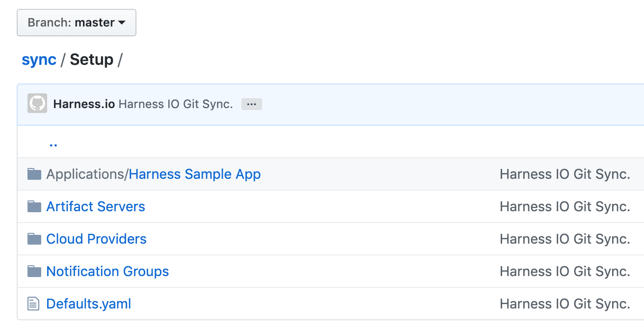
Task: Open the Notification Groups folder
Action: 107,271
